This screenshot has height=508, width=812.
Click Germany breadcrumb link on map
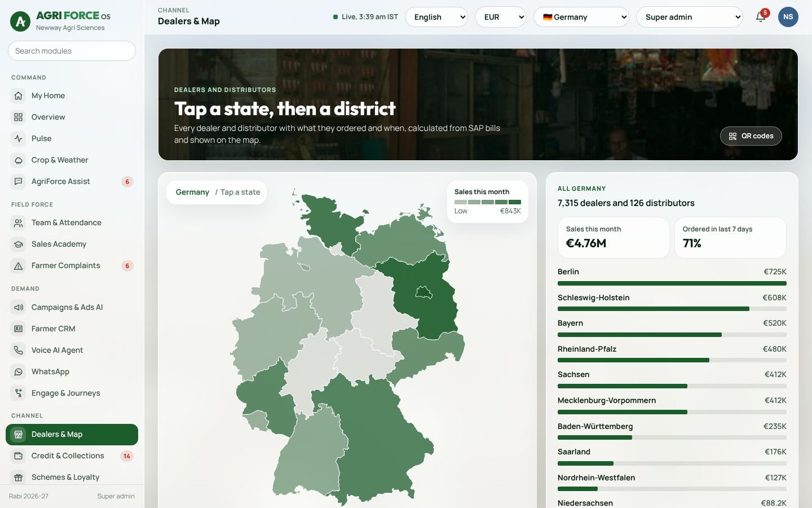click(x=192, y=192)
